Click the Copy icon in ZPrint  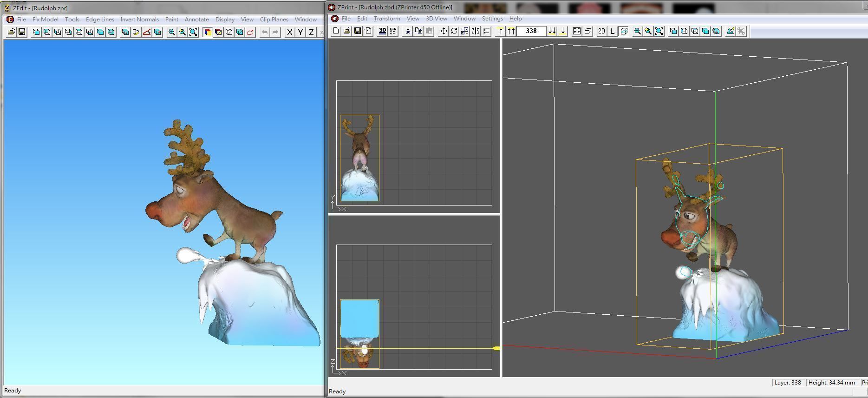pyautogui.click(x=418, y=31)
